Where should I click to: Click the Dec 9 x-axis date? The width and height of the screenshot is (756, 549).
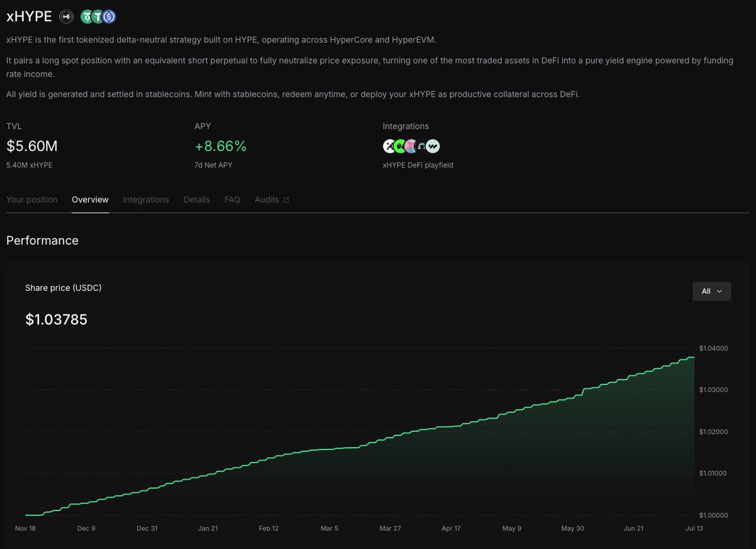pyautogui.click(x=86, y=528)
